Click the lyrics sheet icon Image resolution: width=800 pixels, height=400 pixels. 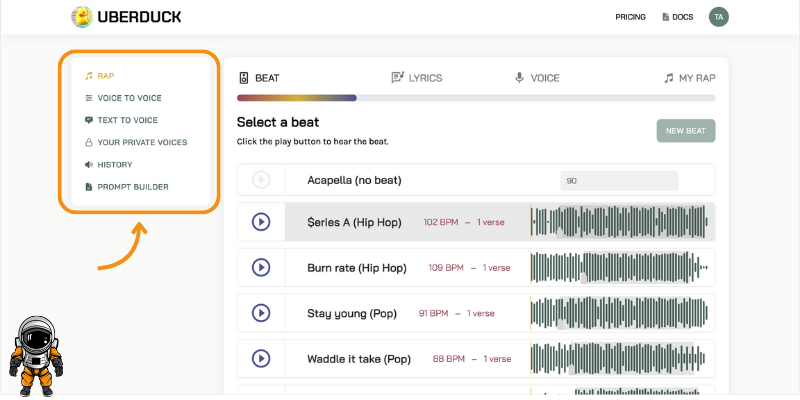click(397, 78)
